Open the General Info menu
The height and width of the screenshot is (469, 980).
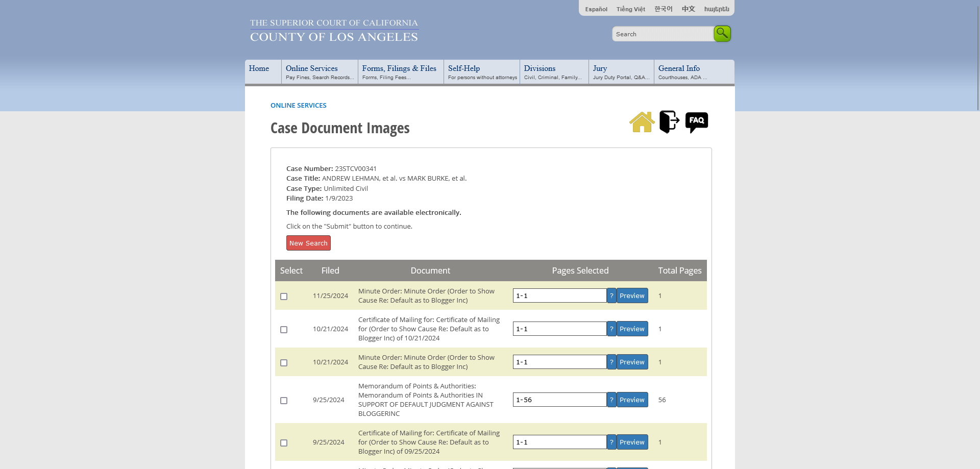[x=694, y=72]
